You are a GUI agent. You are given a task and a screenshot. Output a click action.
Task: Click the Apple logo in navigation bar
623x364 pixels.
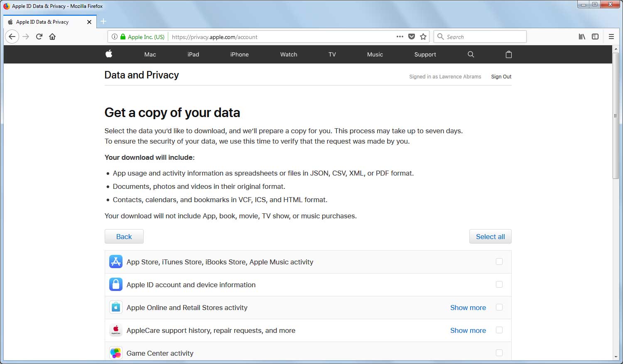point(109,54)
